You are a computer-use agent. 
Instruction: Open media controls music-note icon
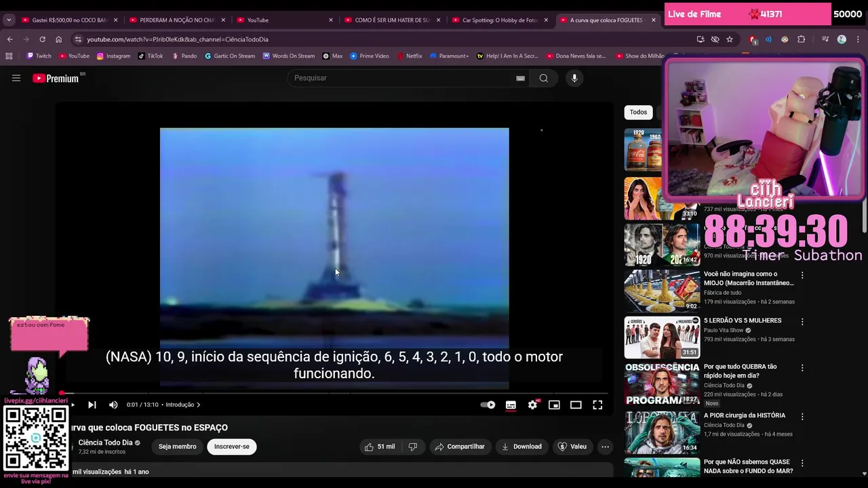825,39
